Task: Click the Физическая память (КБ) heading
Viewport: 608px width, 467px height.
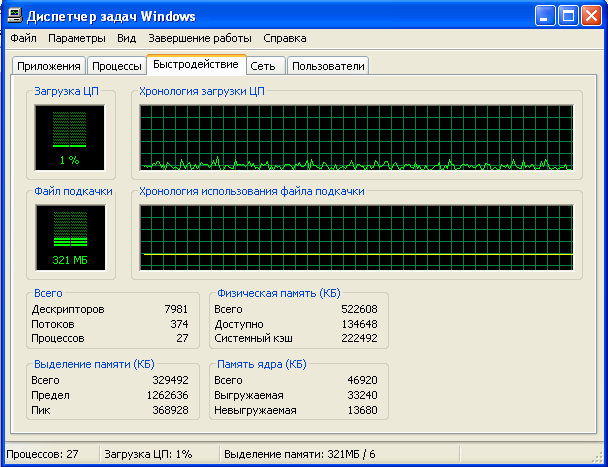Action: [x=279, y=293]
